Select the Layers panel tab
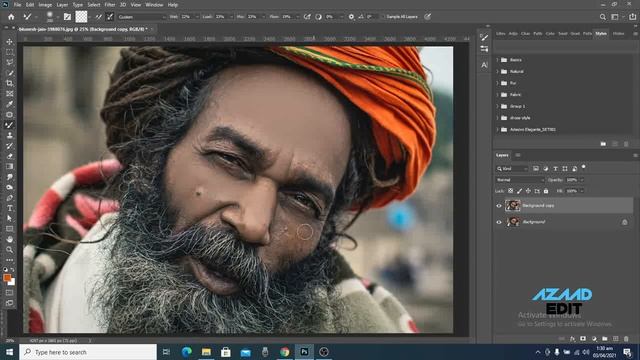This screenshot has height=360, width=640. (502, 155)
